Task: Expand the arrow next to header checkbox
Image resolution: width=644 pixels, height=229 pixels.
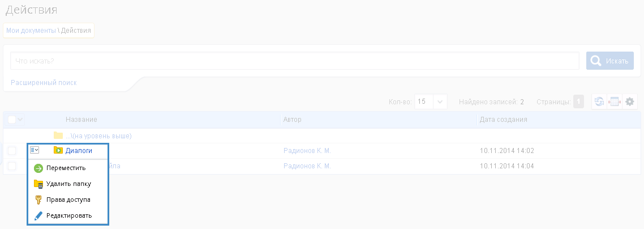Action: pyautogui.click(x=21, y=120)
